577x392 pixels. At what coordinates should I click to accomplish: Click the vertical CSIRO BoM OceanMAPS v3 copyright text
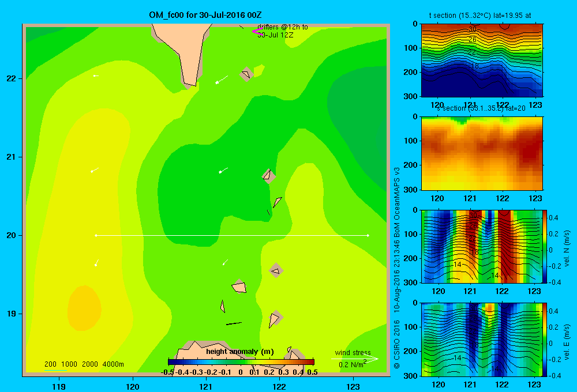click(x=397, y=267)
